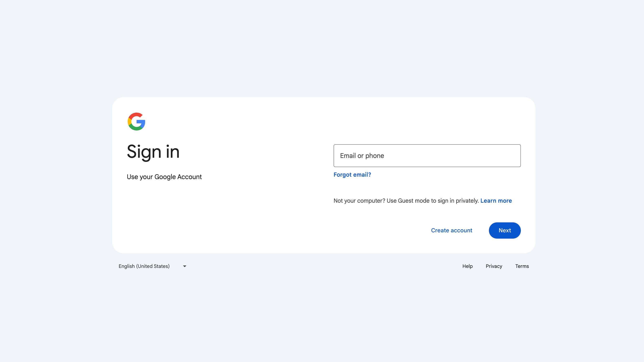Click the 'Create account' button
This screenshot has width=644, height=362.
[x=452, y=230]
